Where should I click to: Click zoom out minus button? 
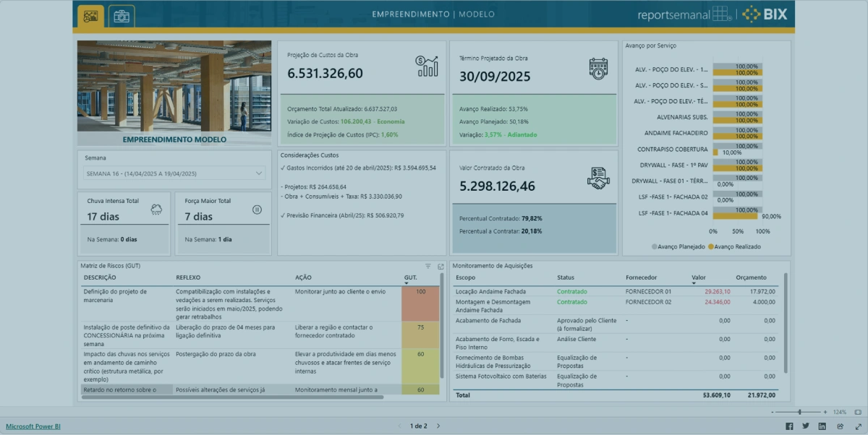(773, 412)
